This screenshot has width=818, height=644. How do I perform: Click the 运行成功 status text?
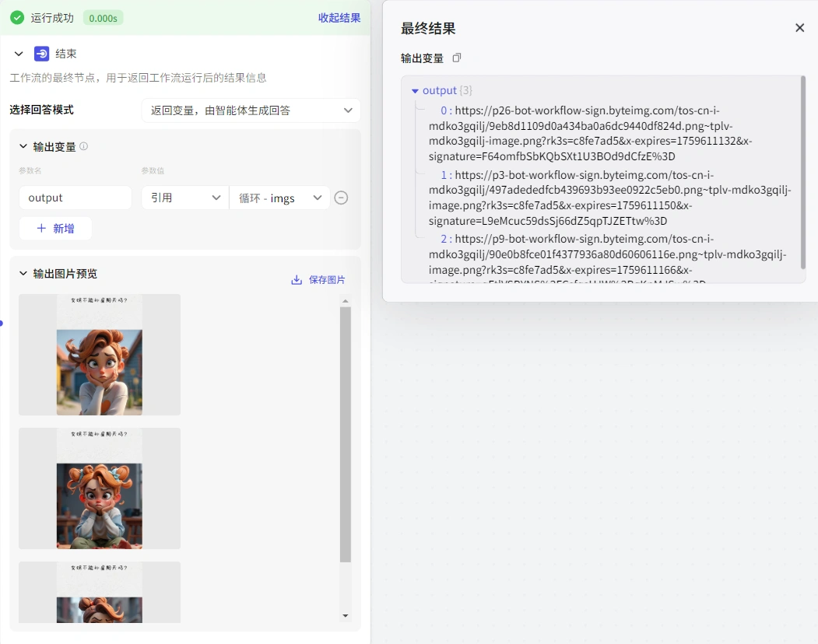(52, 18)
